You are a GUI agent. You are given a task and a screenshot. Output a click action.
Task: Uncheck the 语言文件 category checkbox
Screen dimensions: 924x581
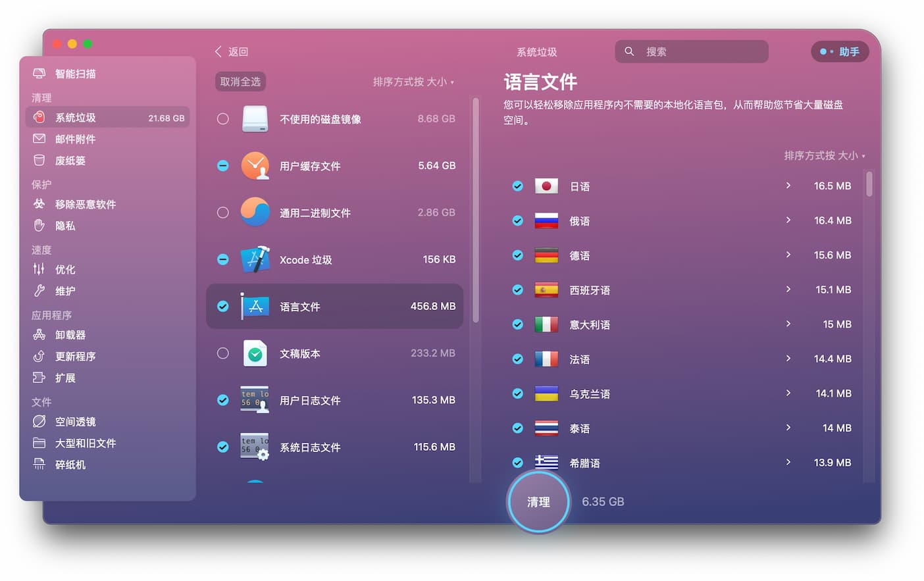pyautogui.click(x=223, y=306)
